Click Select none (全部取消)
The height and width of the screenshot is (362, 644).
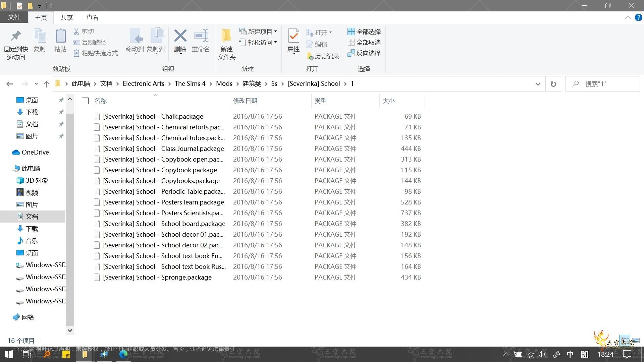(364, 42)
